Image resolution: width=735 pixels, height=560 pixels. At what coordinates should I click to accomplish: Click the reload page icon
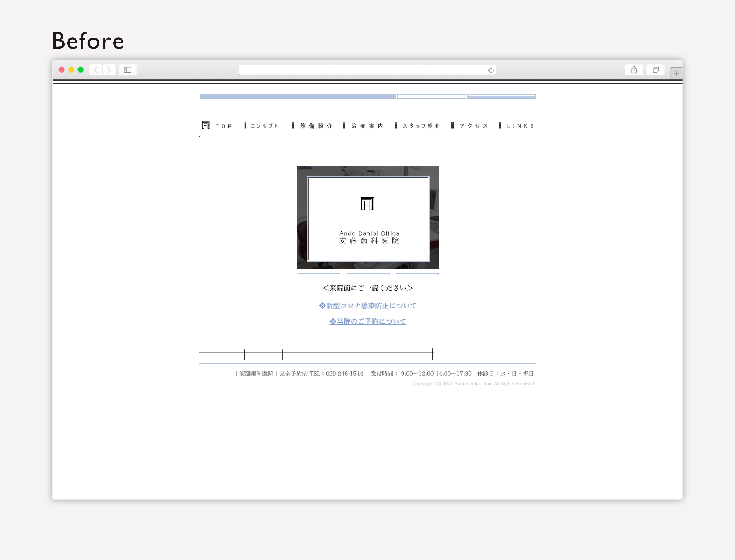491,70
